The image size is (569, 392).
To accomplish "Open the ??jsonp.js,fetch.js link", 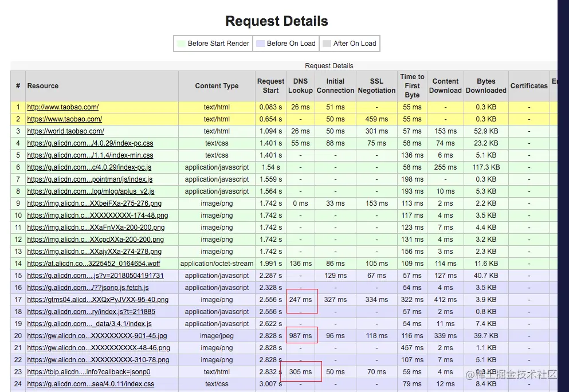I will [x=88, y=288].
